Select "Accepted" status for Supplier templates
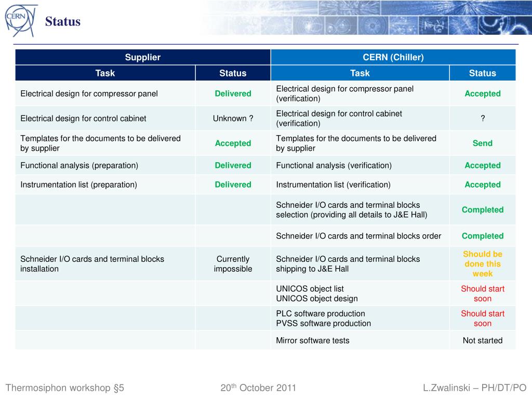The width and height of the screenshot is (532, 399). tap(233, 143)
